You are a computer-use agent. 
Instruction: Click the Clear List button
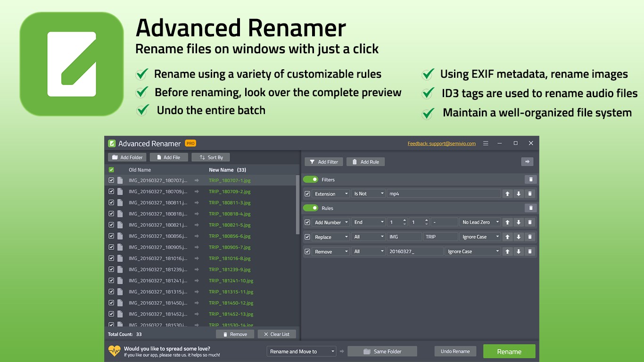pos(277,334)
